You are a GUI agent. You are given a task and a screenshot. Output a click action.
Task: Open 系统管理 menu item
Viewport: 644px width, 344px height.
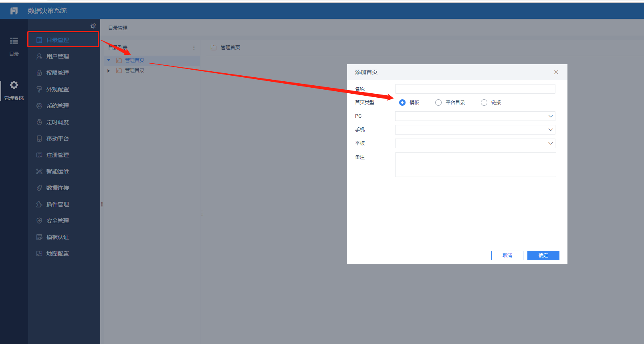coord(63,106)
